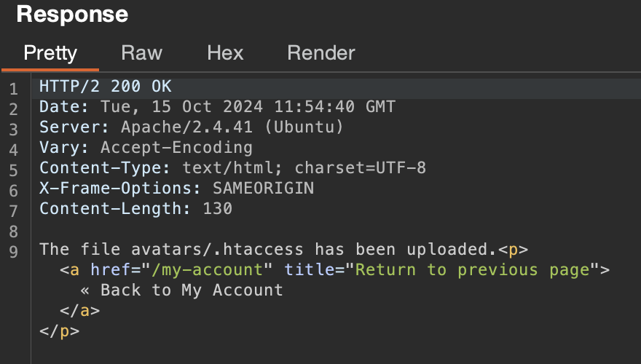This screenshot has width=641, height=364.
Task: Click the "Return to previous page" title value
Action: coord(471,270)
